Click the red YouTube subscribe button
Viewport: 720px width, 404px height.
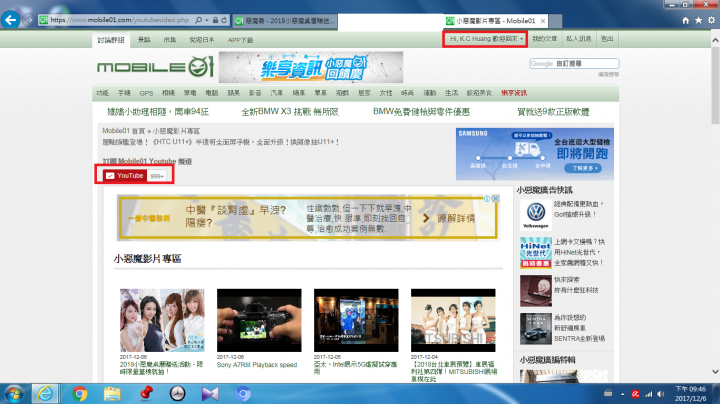tap(124, 175)
